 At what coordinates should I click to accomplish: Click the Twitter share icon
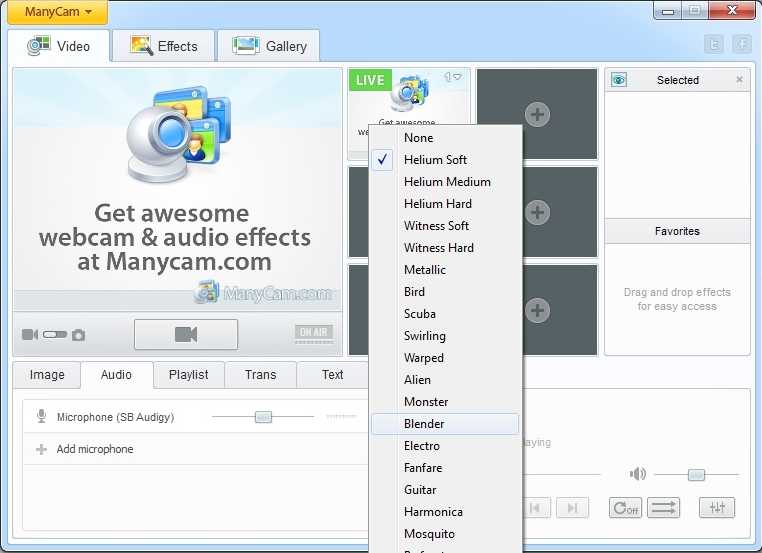click(714, 44)
